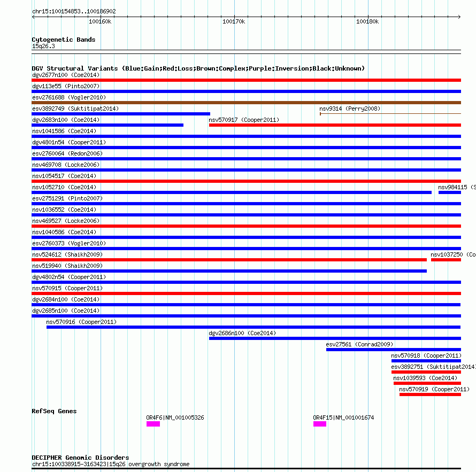The height and width of the screenshot is (472, 476).
Task: Click the blue esv3892749 gain bar
Action: [121, 114]
